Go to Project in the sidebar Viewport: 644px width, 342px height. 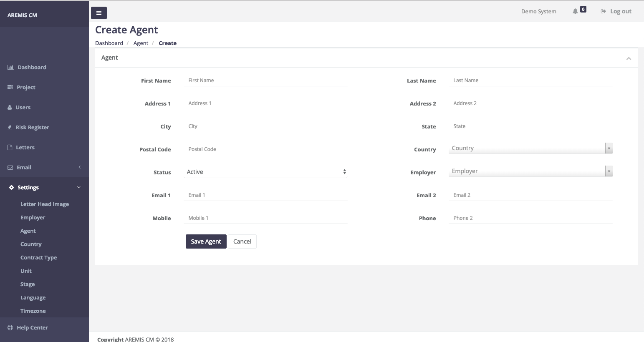(26, 87)
